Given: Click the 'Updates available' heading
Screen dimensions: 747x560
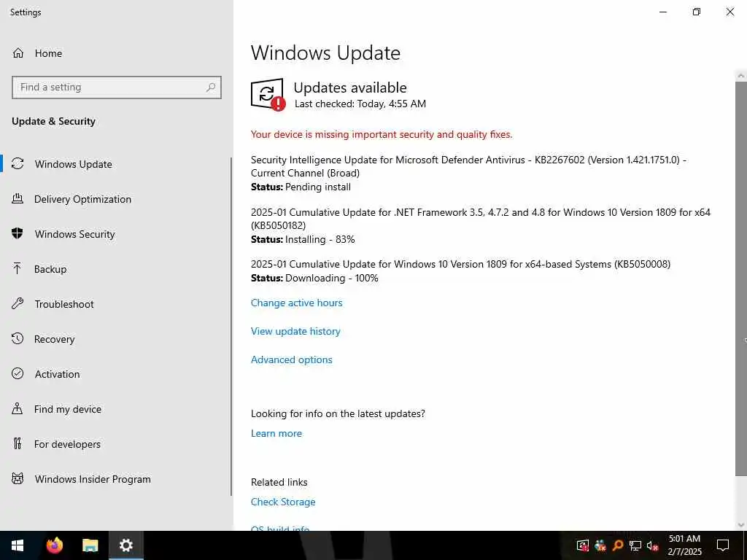Looking at the screenshot, I should (x=350, y=87).
